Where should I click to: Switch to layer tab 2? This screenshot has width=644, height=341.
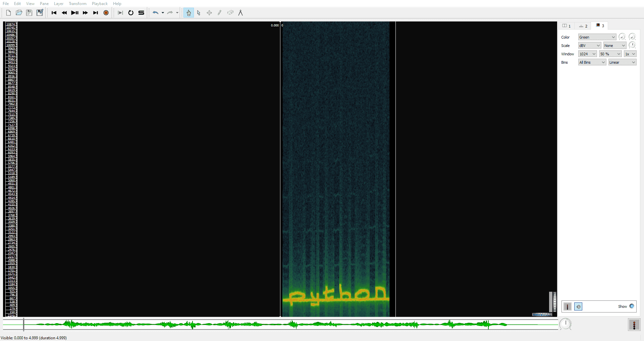[x=583, y=26]
